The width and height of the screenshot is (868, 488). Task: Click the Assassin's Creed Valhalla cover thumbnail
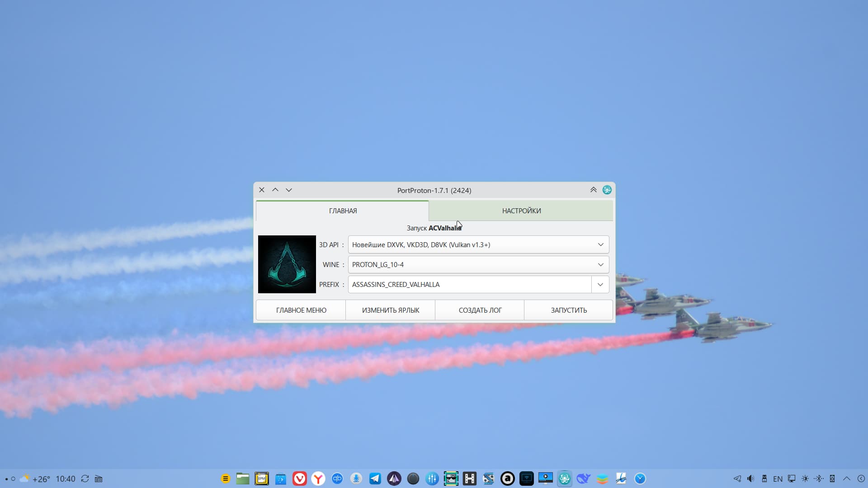click(x=287, y=264)
